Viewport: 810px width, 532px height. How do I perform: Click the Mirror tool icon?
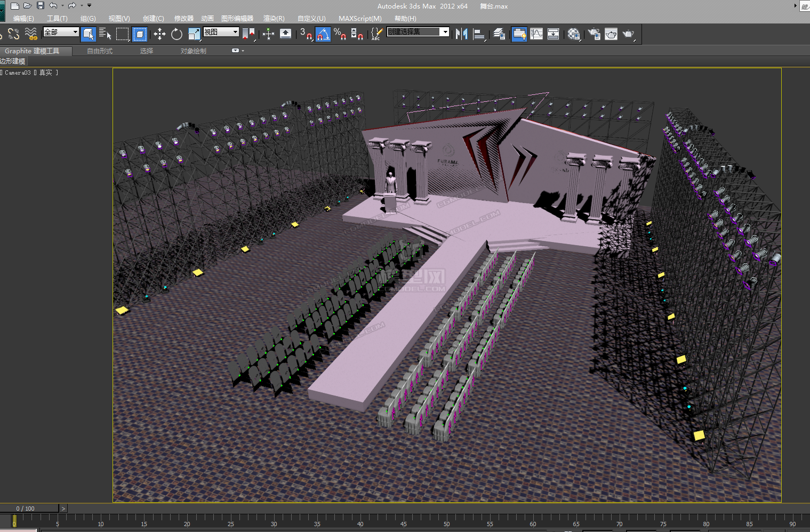461,35
